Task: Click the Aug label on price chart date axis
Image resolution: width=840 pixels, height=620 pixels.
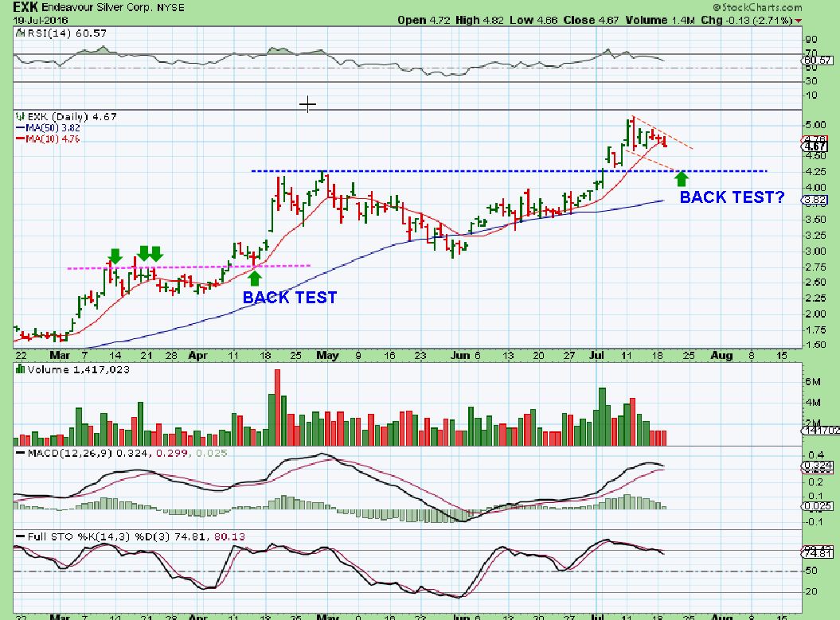Action: tap(721, 356)
